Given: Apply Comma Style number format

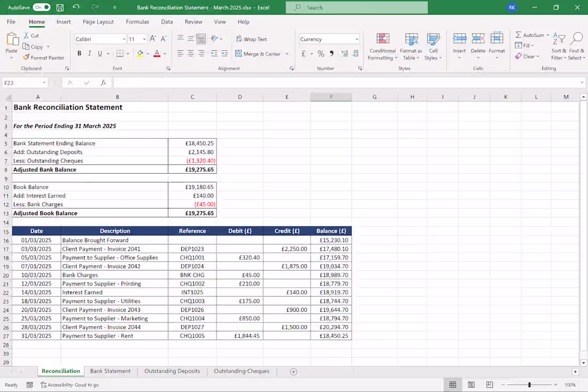Looking at the screenshot, I should 331,53.
